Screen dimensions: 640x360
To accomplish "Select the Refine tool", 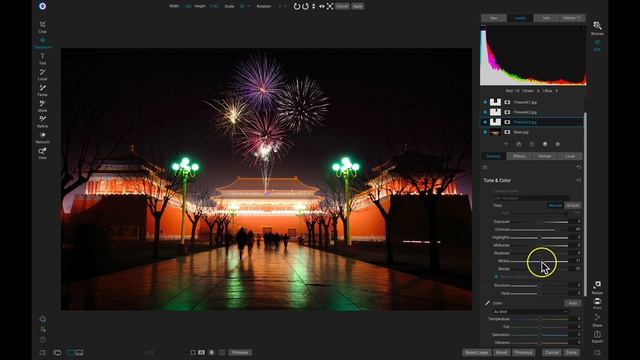I will [x=42, y=121].
